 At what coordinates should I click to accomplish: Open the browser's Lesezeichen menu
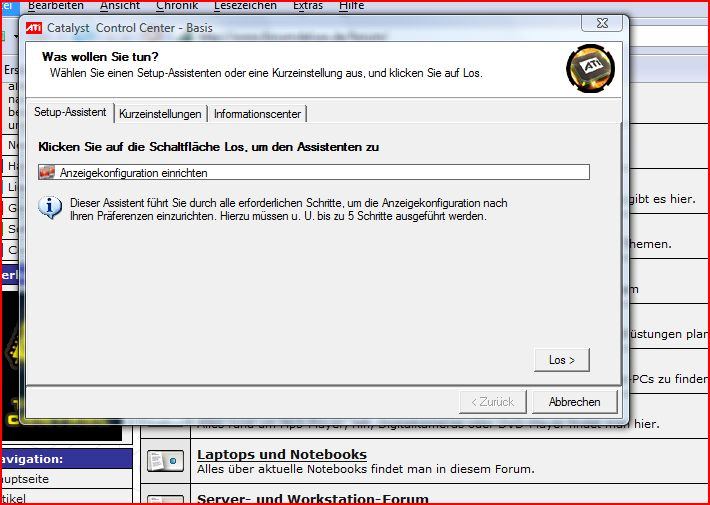245,5
